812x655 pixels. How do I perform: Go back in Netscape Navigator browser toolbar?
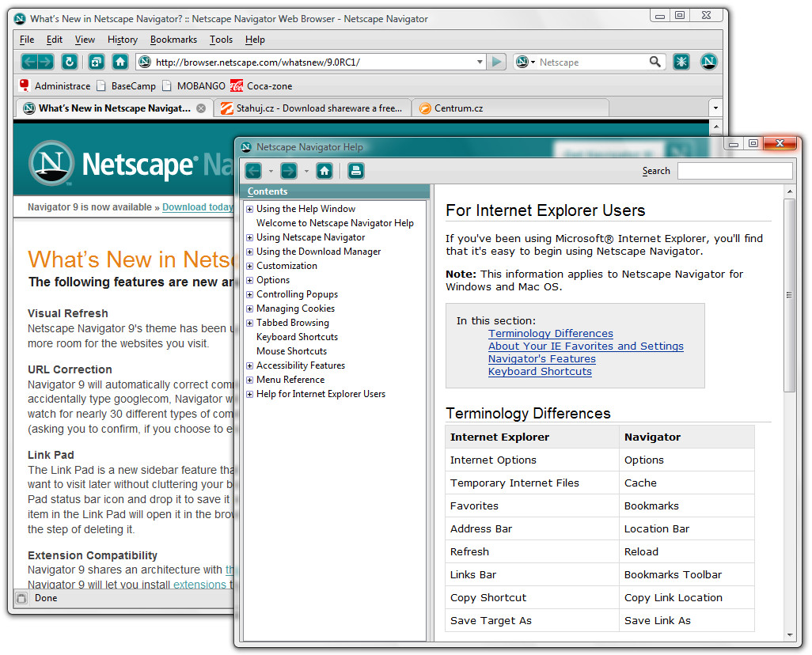point(29,62)
